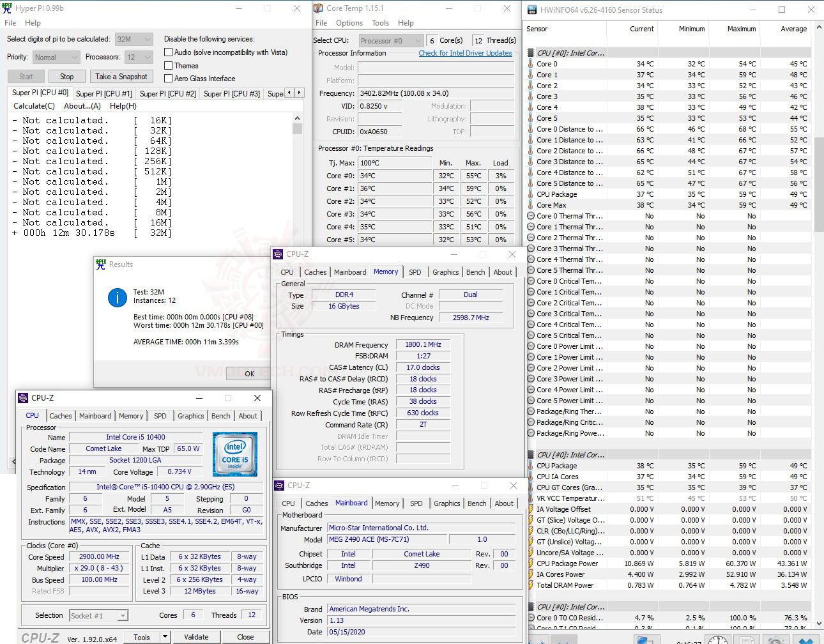The height and width of the screenshot is (644, 824).
Task: Open the About...(A) menu in Super PI
Action: coord(82,106)
